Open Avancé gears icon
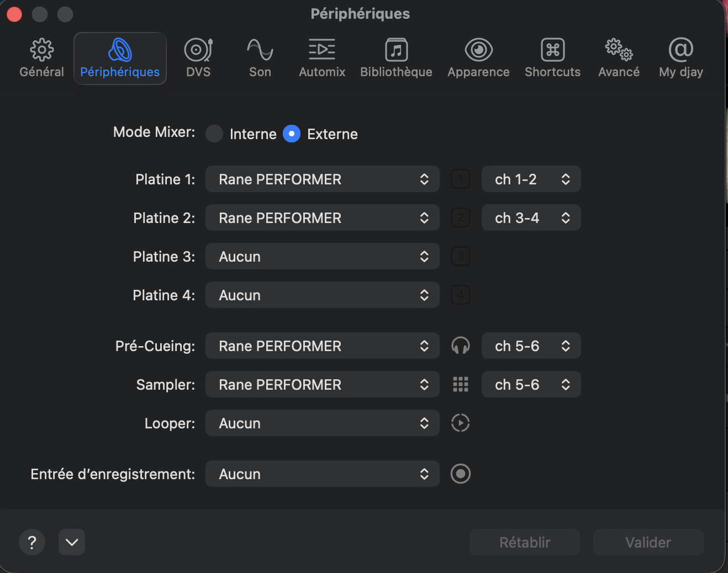The width and height of the screenshot is (728, 573). [x=619, y=50]
